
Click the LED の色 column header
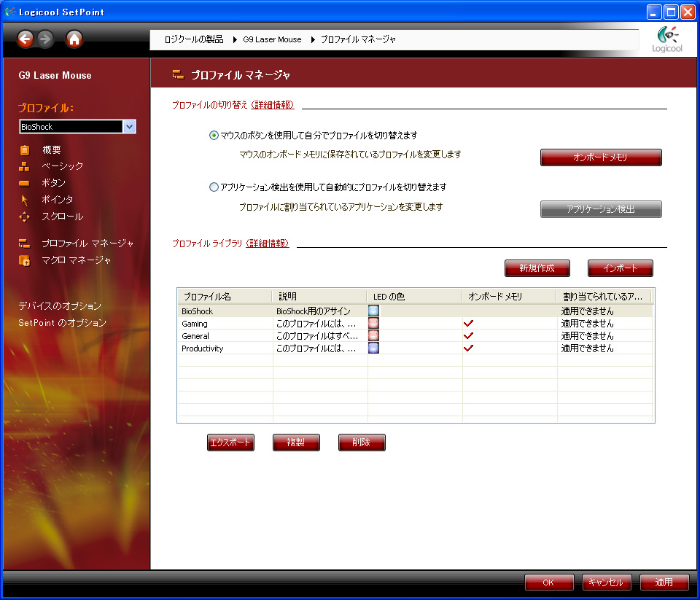[x=415, y=297]
